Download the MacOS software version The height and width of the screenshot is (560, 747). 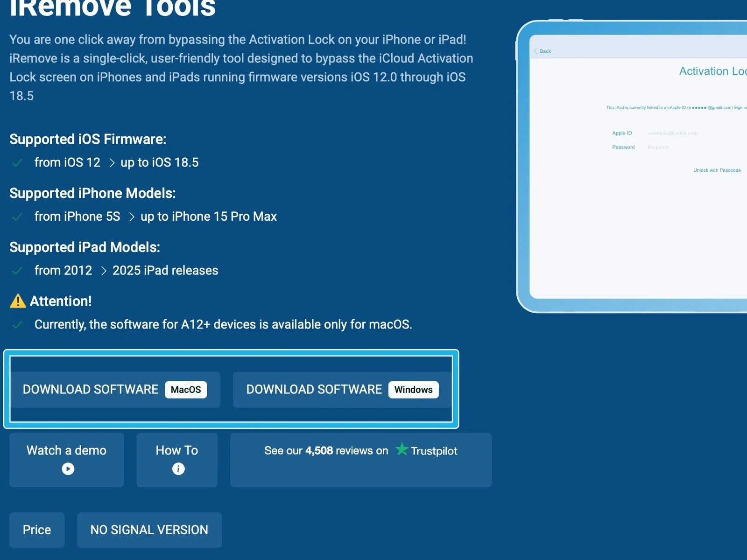coord(115,390)
